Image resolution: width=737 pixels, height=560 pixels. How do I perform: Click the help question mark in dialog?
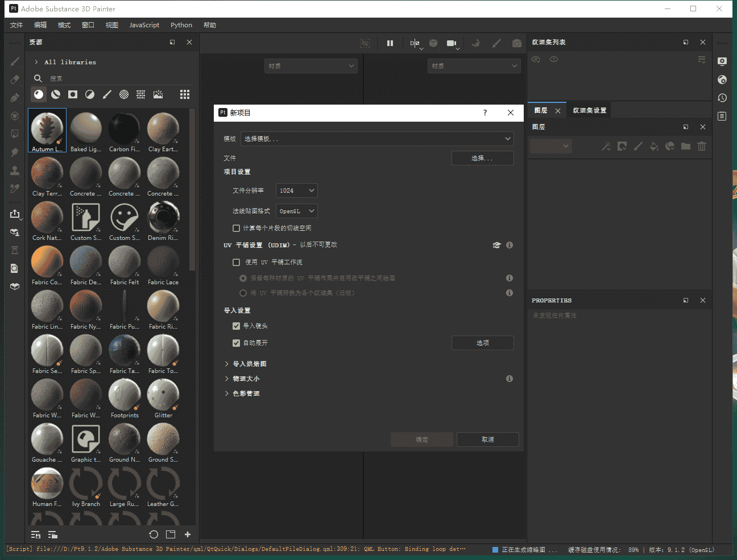[485, 113]
